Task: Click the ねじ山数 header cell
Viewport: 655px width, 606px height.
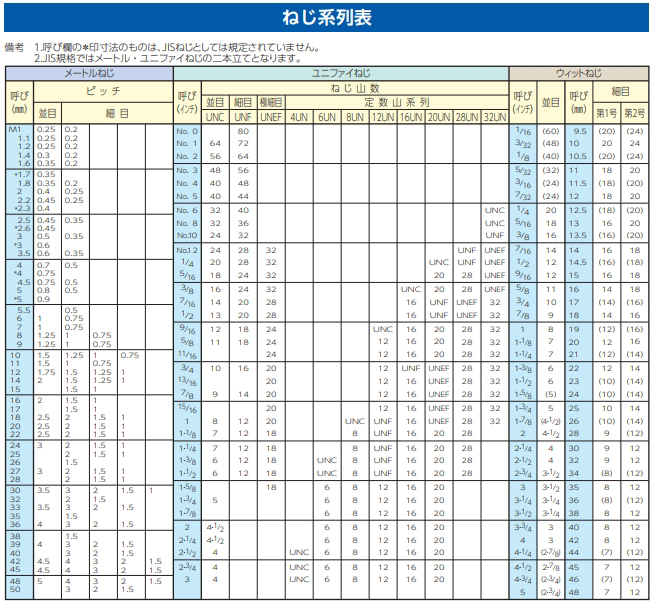Action: coord(355,88)
